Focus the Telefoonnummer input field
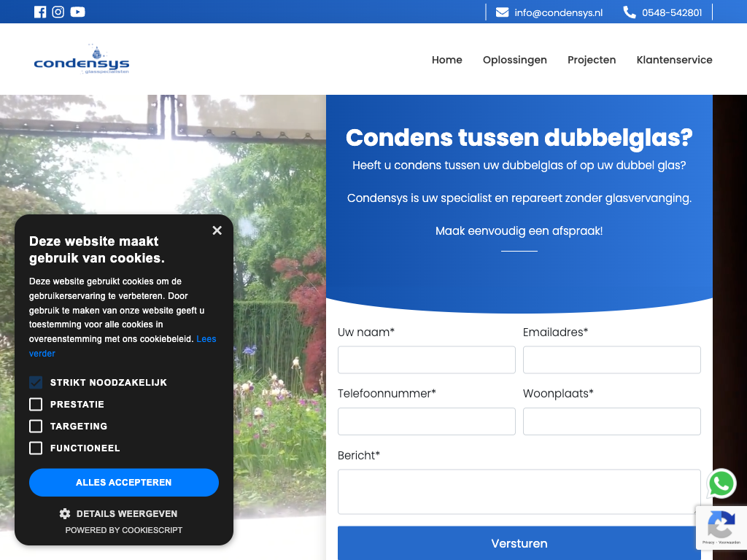The image size is (747, 560). (426, 421)
